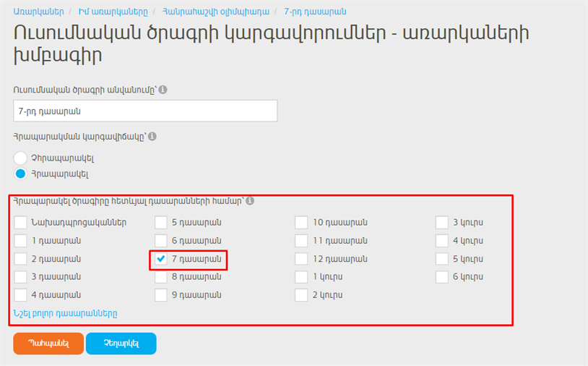Uncheck the 7 դասարան checkbox

pyautogui.click(x=161, y=259)
